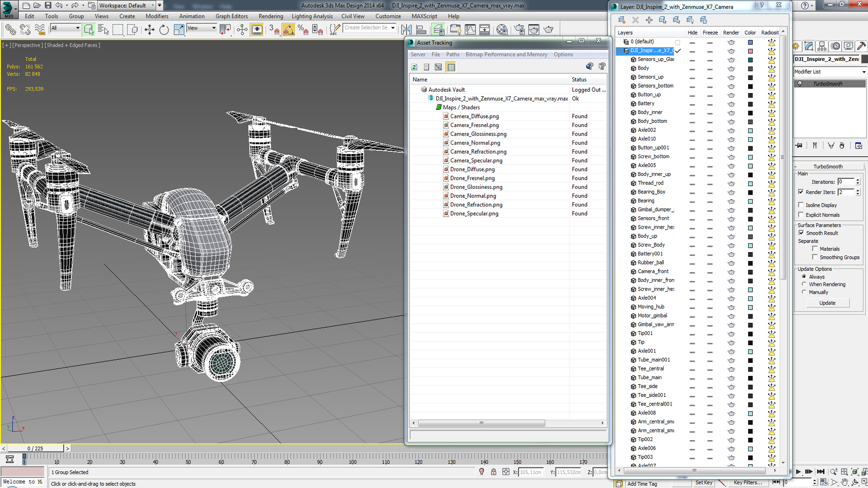The height and width of the screenshot is (488, 868).
Task: Click Create New Layer in Layer window
Action: [x=622, y=20]
